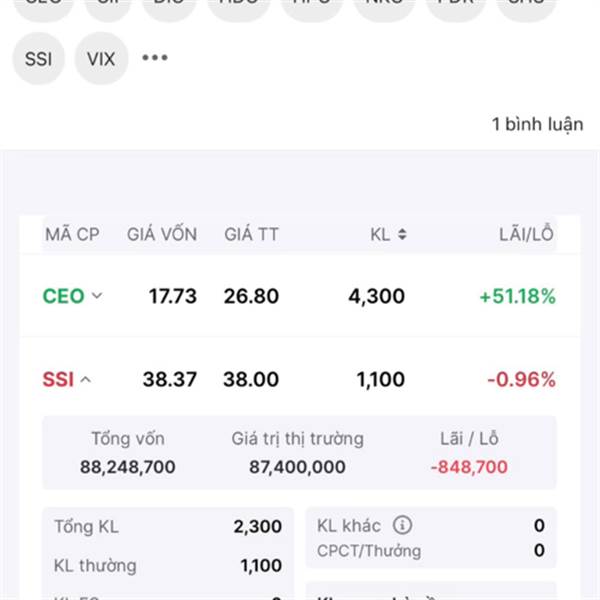600x600 pixels.
Task: Click the +51.18% profit value for CEO
Action: (517, 296)
